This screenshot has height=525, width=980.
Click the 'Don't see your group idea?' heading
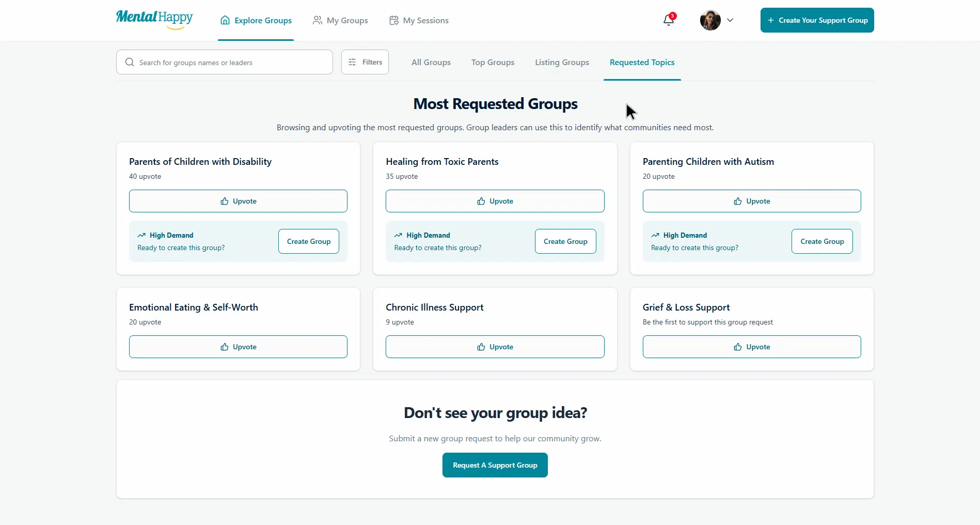pyautogui.click(x=495, y=413)
